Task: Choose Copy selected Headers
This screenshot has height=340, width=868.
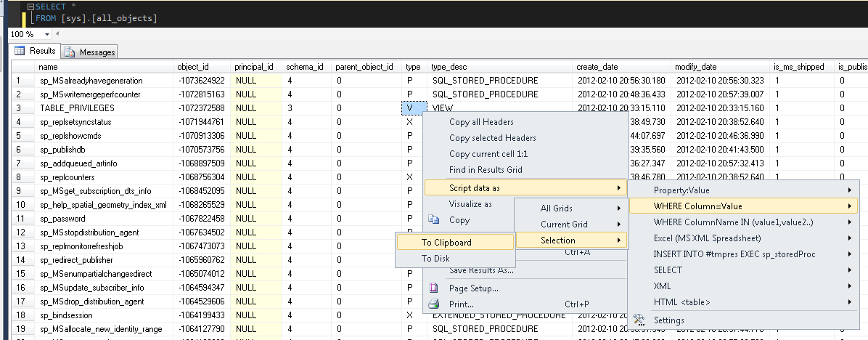Action: click(x=492, y=138)
